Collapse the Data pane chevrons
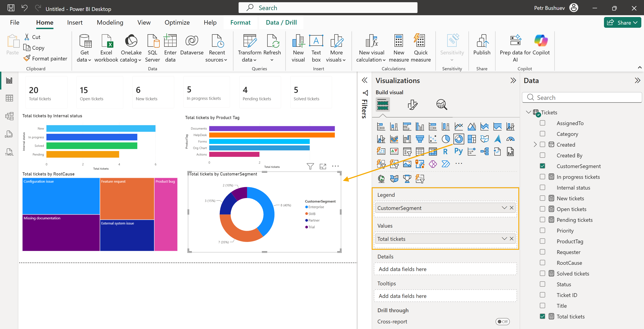Screen dimensions: 644x329 (637, 80)
